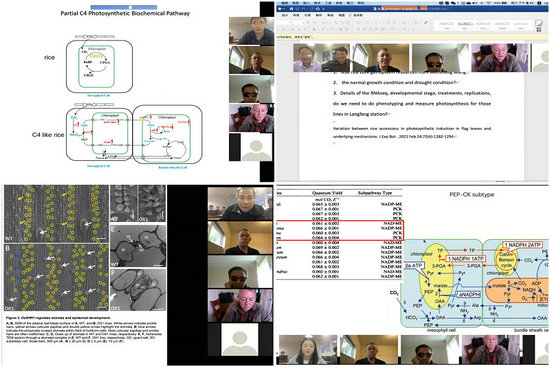Click the blue bar above the C4 Pathway title
The height and width of the screenshot is (367, 550).
click(123, 7)
